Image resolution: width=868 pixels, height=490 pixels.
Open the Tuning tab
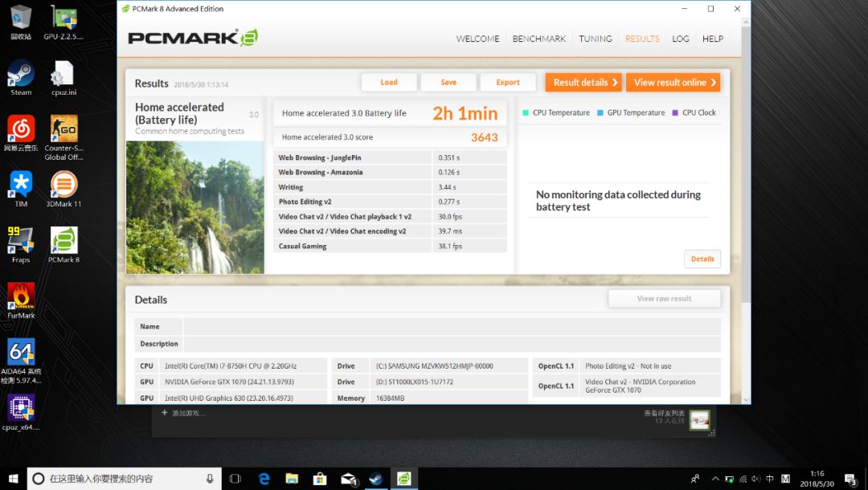click(x=596, y=39)
